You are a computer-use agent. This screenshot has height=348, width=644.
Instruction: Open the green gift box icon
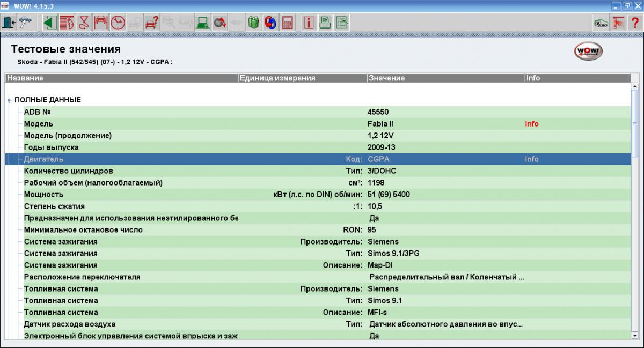coord(253,23)
